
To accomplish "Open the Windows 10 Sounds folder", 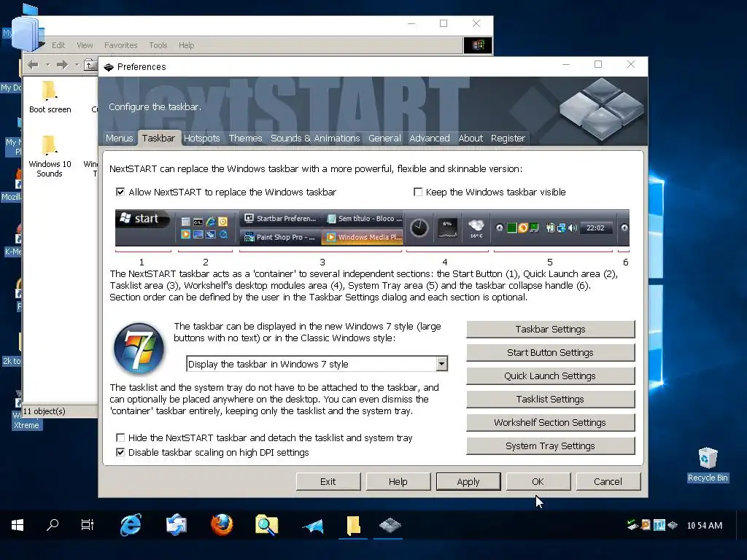I will (x=50, y=156).
